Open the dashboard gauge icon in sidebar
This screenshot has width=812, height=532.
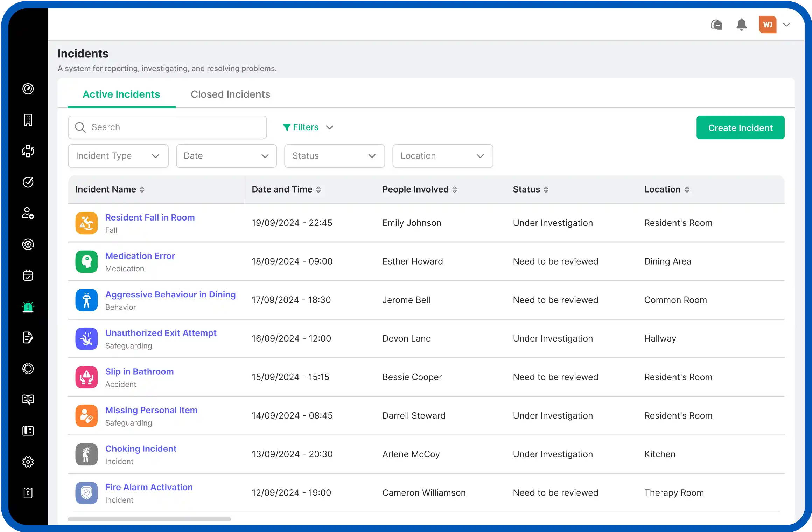(x=28, y=89)
